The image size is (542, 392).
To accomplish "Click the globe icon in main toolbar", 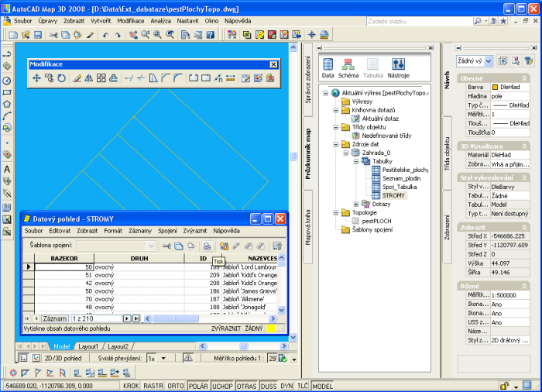I will tap(324, 35).
